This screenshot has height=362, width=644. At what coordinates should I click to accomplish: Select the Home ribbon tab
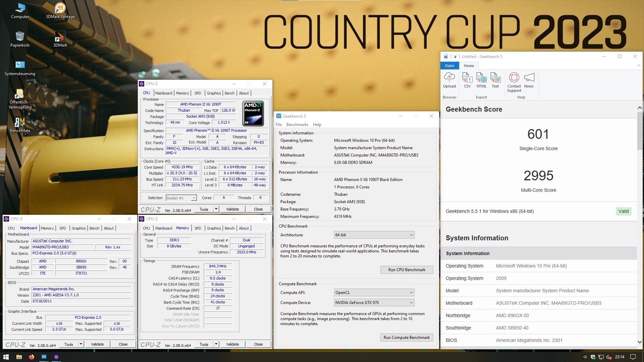(469, 66)
